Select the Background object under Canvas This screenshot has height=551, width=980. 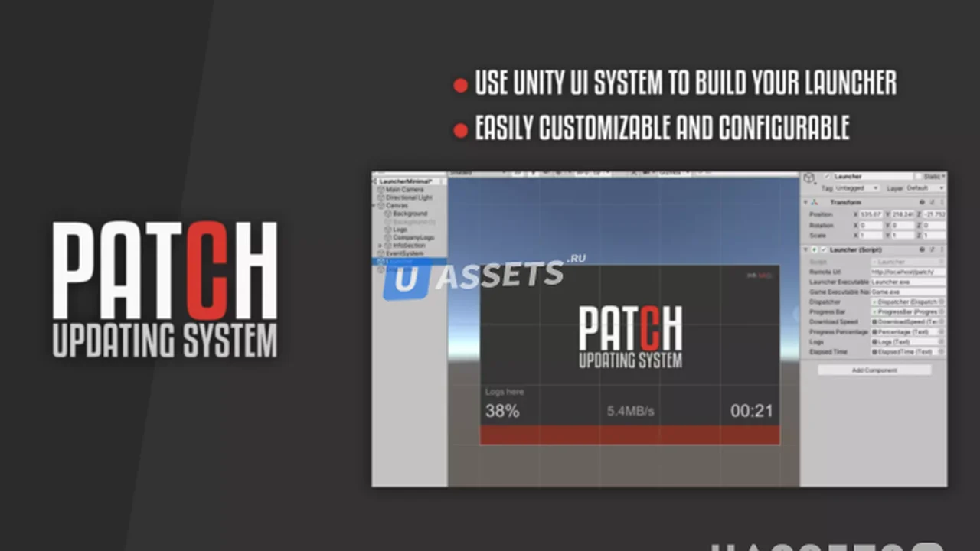[410, 214]
